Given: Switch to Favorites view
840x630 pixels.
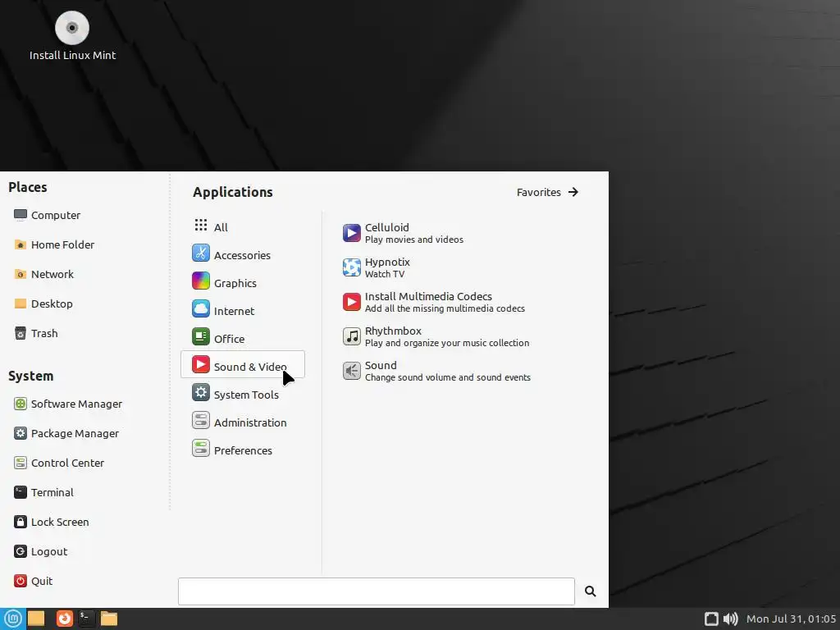Looking at the screenshot, I should pos(547,192).
